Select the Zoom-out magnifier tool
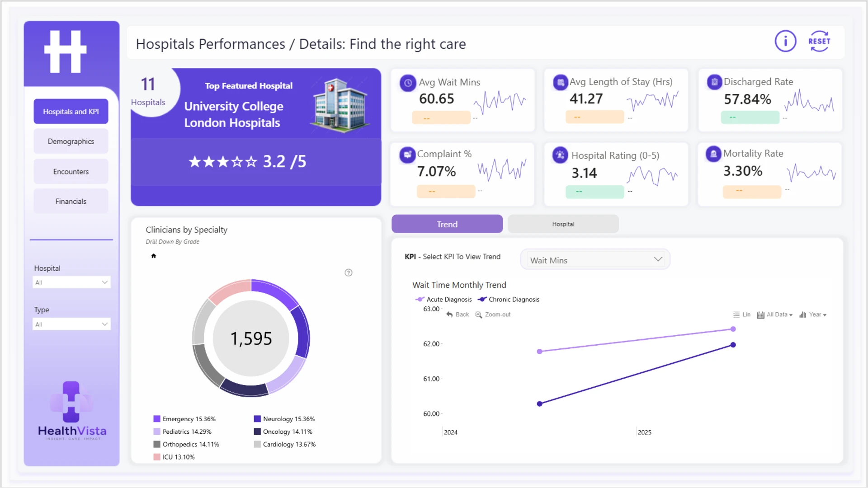868x488 pixels. [x=478, y=314]
